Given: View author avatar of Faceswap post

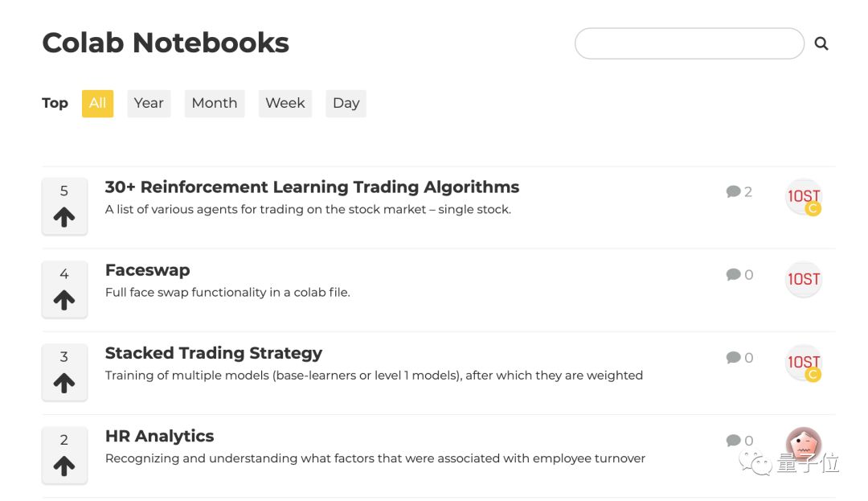Looking at the screenshot, I should coord(803,279).
